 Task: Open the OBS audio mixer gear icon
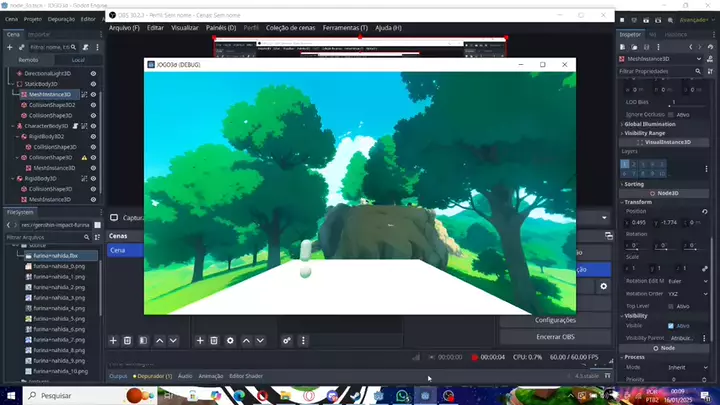click(x=288, y=340)
